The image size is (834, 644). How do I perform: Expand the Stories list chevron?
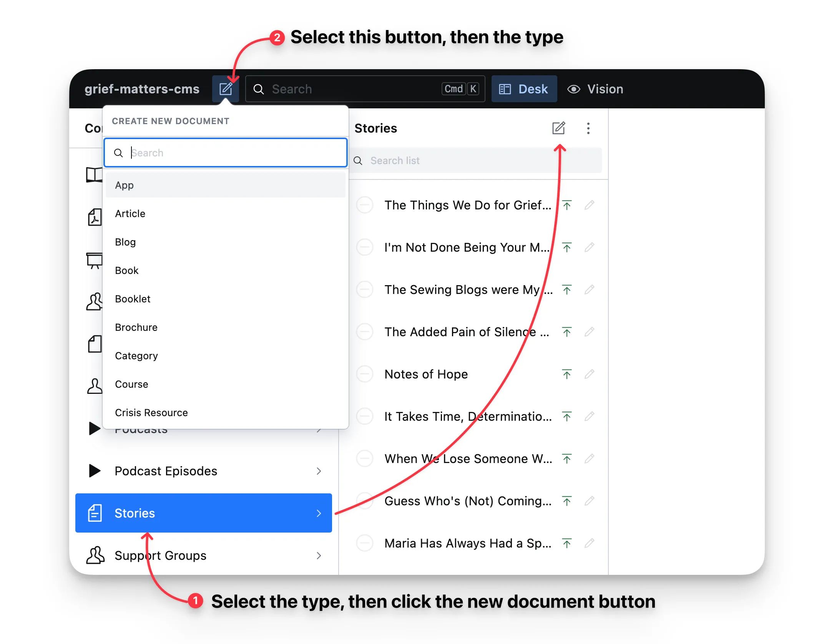tap(319, 513)
